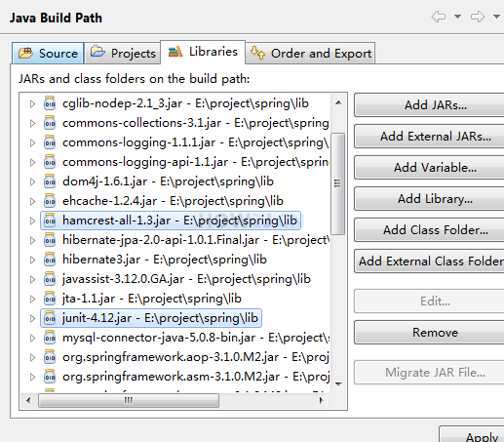Expand the hibernate3.jar entry
This screenshot has width=504, height=442.
32,260
